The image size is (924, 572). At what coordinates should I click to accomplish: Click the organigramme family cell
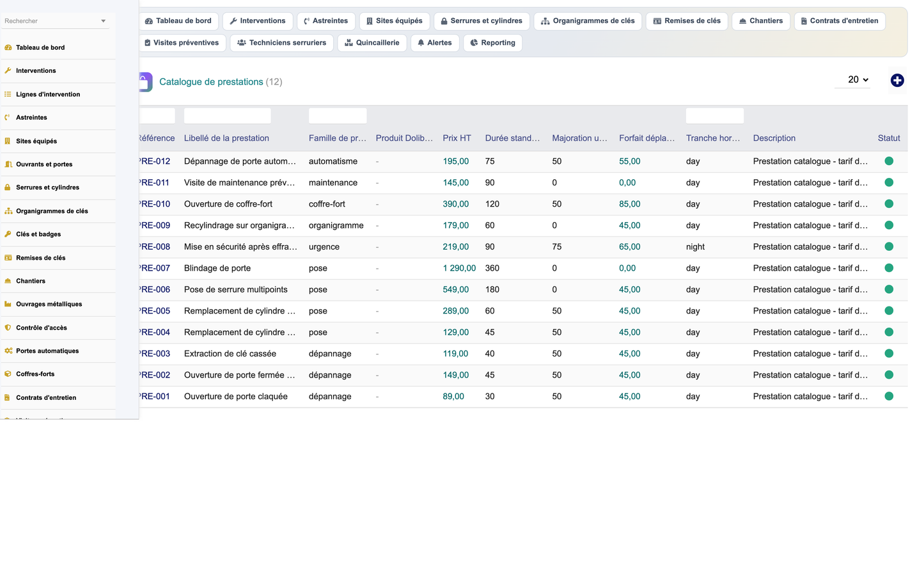[336, 225]
